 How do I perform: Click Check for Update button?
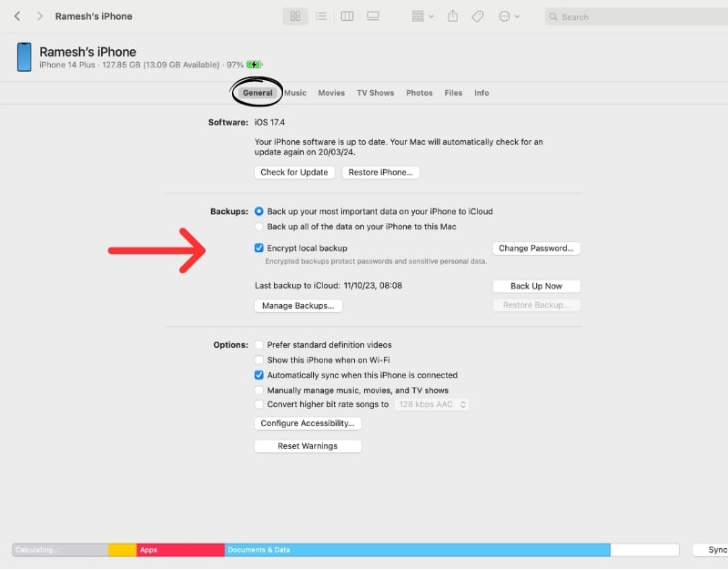[294, 172]
